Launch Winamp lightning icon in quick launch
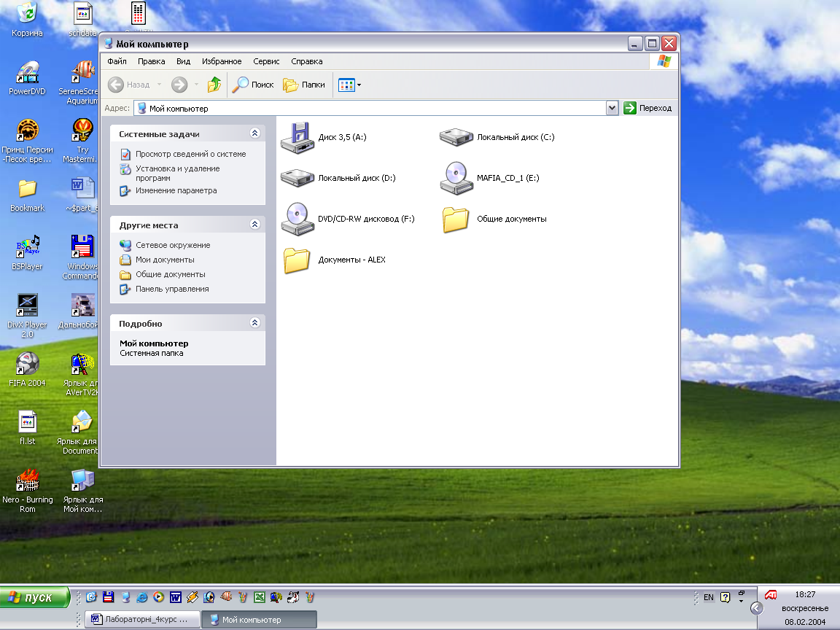This screenshot has height=630, width=840. (x=192, y=596)
